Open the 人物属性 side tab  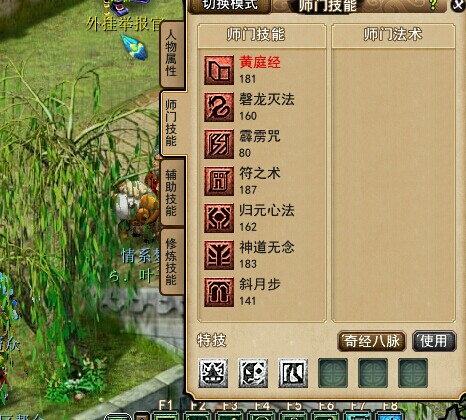[172, 53]
